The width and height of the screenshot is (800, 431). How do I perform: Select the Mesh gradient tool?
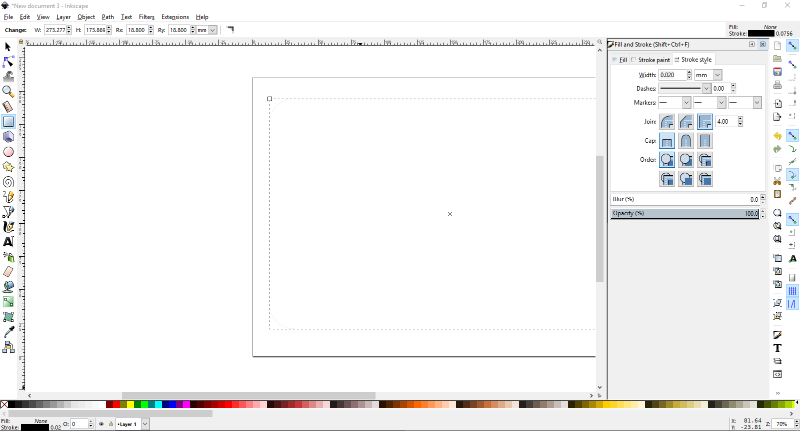[8, 317]
